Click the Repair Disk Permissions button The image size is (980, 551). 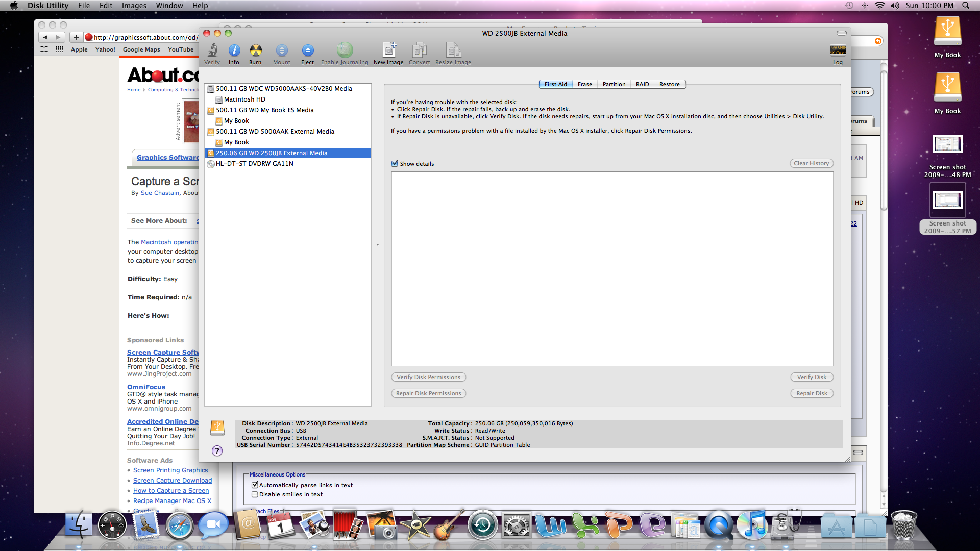tap(429, 394)
